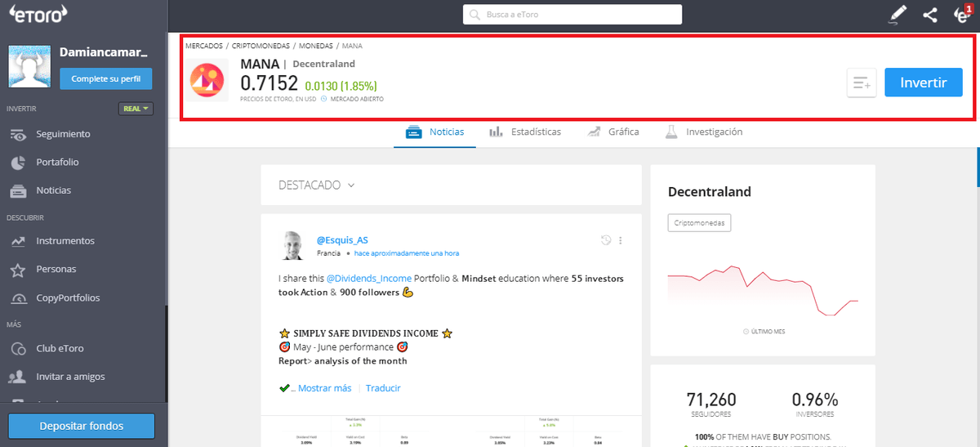
Task: Click the Noticias tab icon
Action: (x=414, y=132)
